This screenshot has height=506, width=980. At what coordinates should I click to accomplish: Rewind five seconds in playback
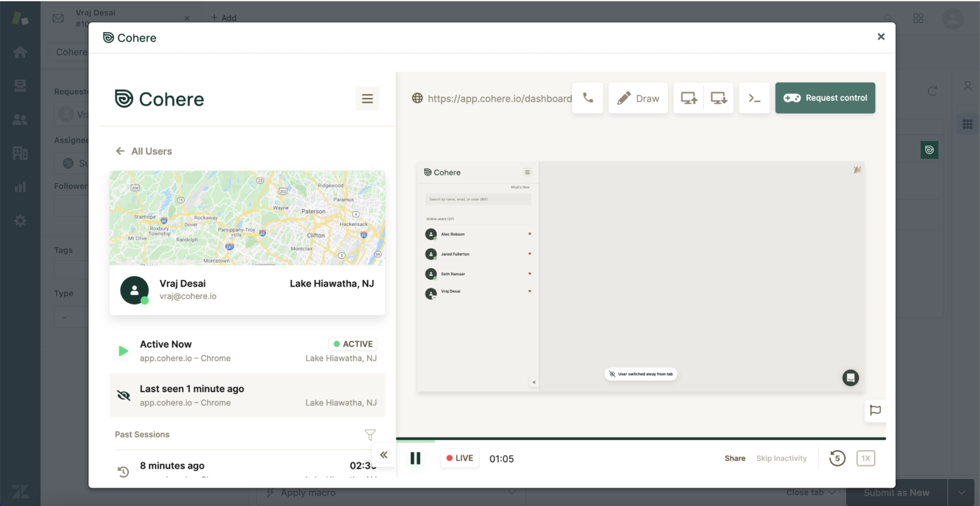coord(837,458)
